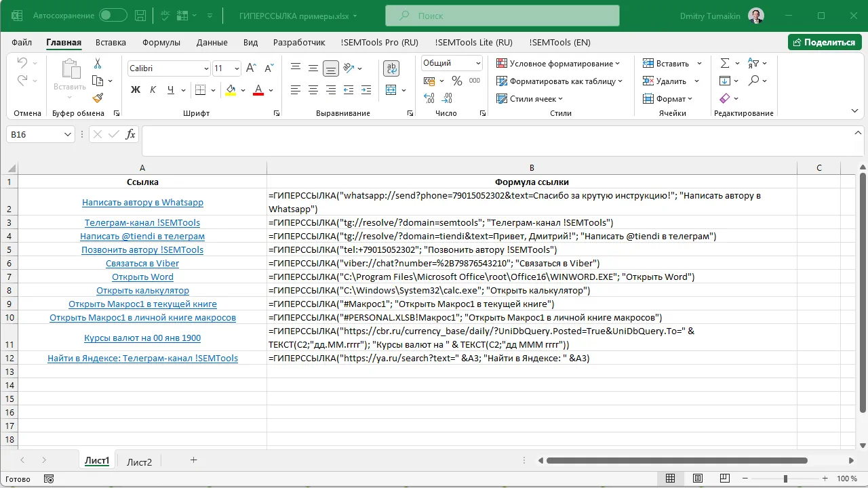Add a new sheet with the plus button

pyautogui.click(x=193, y=460)
